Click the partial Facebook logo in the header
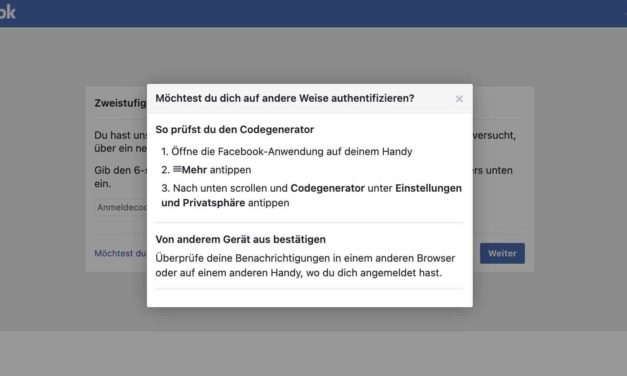The image size is (627, 376). point(8,12)
